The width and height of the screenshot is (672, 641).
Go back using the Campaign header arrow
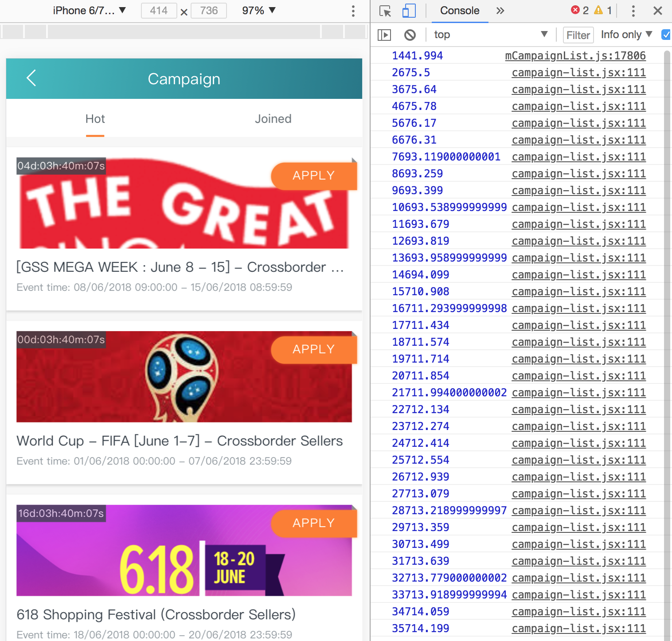point(31,78)
